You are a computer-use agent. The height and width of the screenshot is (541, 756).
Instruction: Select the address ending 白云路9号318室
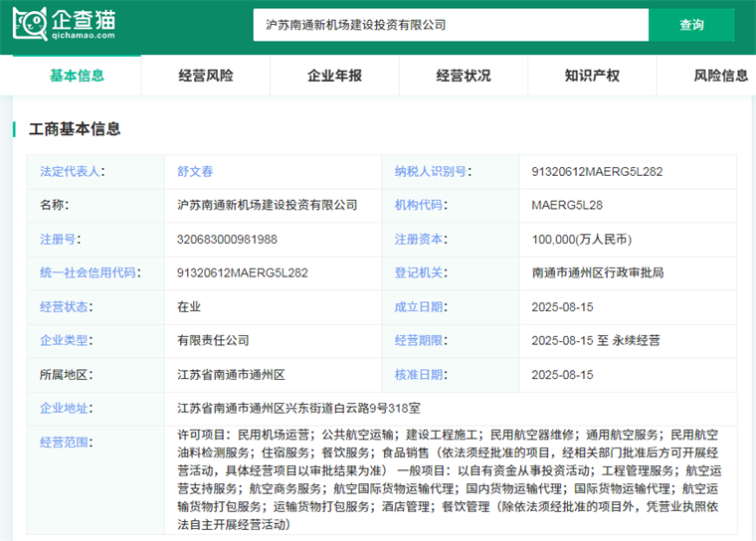(x=298, y=409)
